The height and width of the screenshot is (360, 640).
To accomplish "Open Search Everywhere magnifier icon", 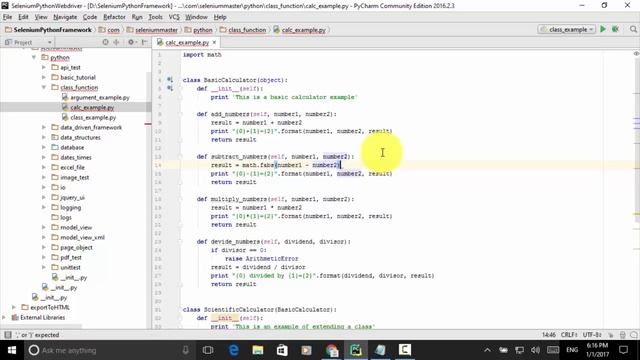I will pos(633,29).
